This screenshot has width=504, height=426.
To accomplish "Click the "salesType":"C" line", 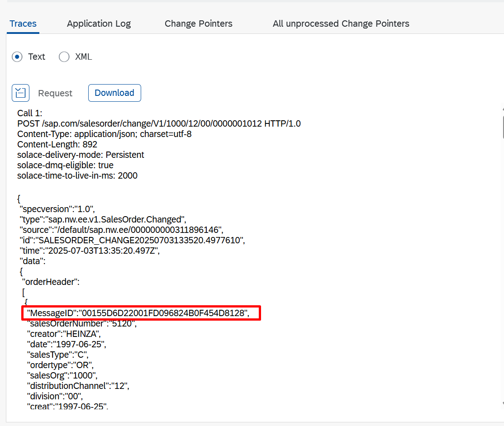I will 58,355.
